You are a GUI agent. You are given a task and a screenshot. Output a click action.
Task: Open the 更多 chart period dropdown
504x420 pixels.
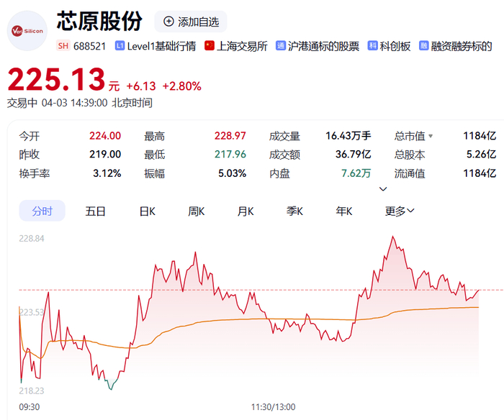tap(400, 211)
